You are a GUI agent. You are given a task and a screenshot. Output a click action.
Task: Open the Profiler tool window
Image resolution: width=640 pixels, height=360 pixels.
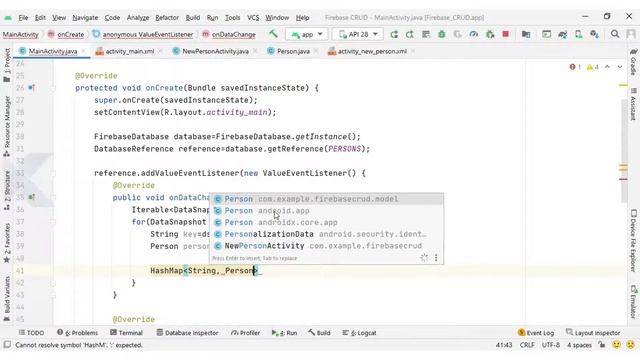245,333
